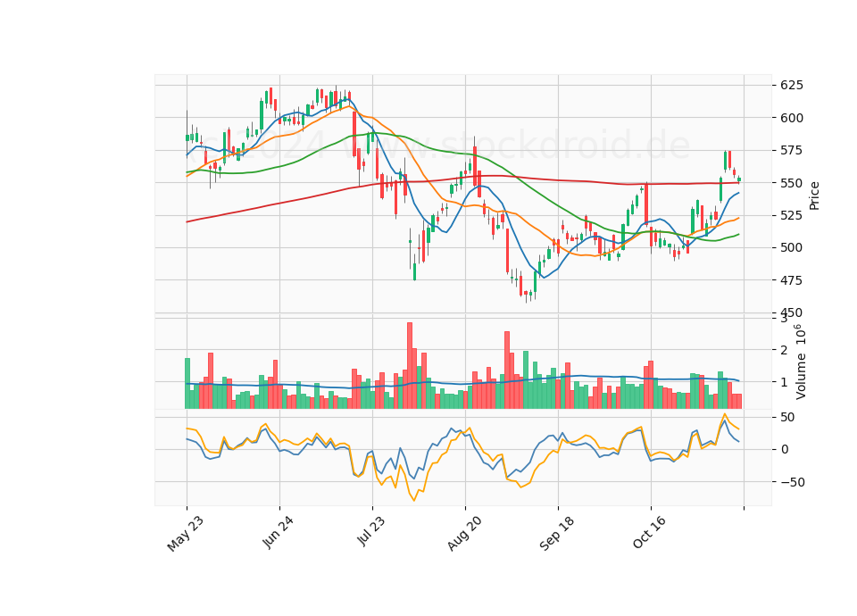Click the 'Jun 24' date label
The width and height of the screenshot is (857, 616).
click(278, 532)
